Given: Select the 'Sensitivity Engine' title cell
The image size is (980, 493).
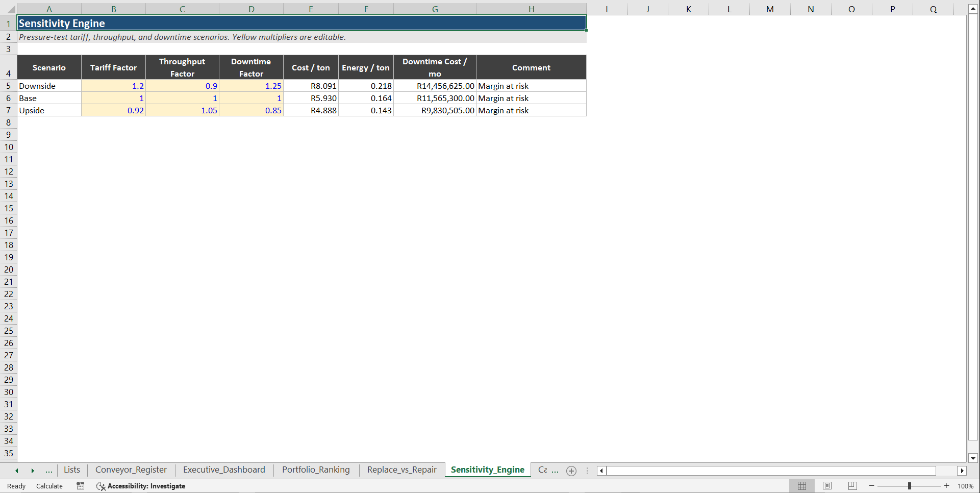Looking at the screenshot, I should click(x=302, y=23).
